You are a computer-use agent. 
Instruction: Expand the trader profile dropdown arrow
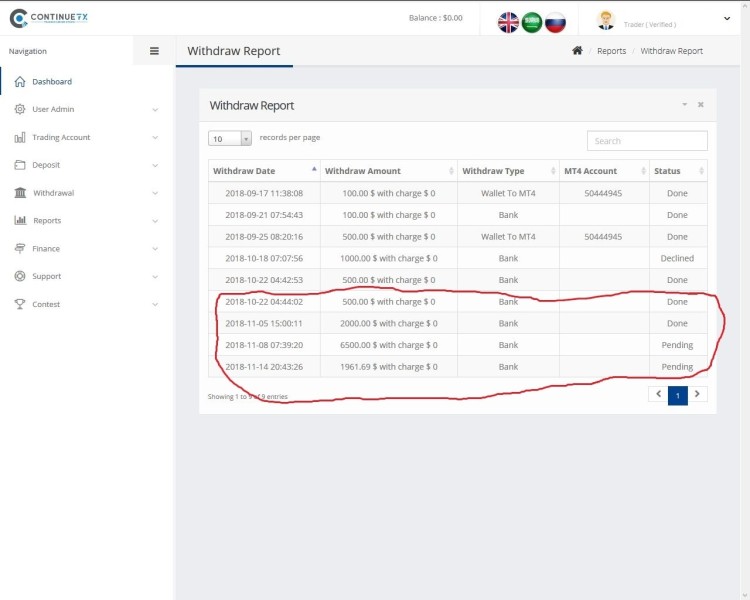tap(727, 19)
